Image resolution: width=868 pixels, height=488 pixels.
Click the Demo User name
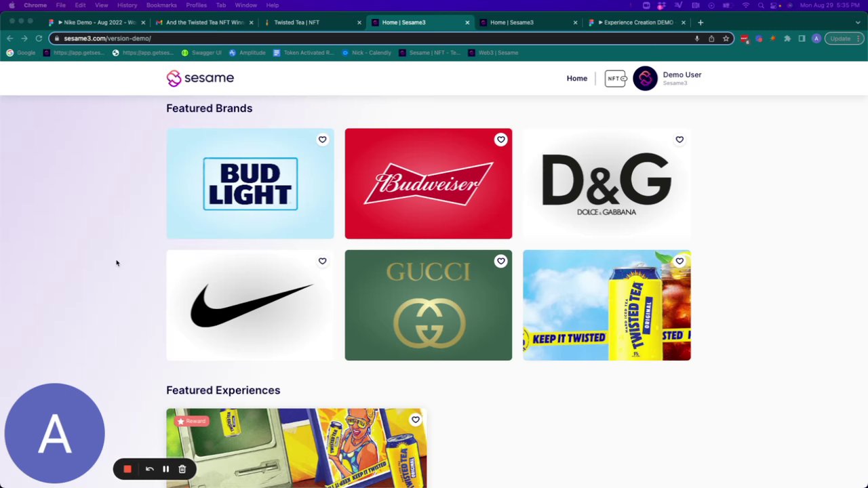tap(682, 75)
